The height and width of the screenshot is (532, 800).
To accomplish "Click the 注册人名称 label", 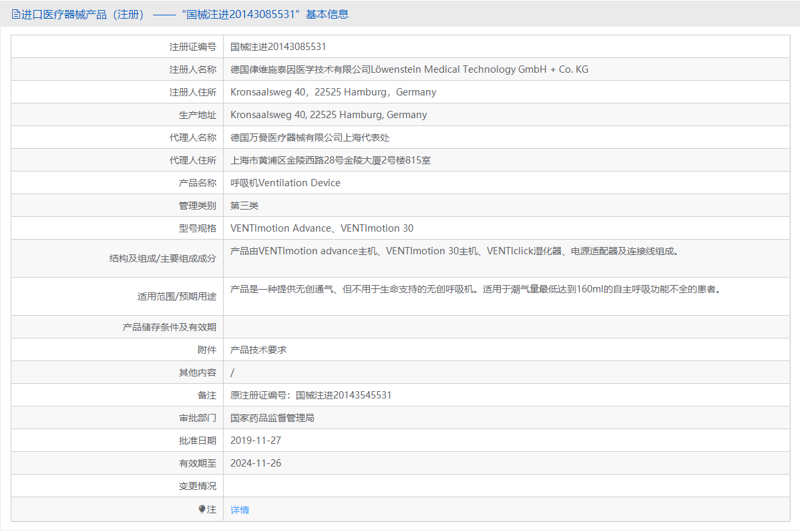I will click(193, 69).
